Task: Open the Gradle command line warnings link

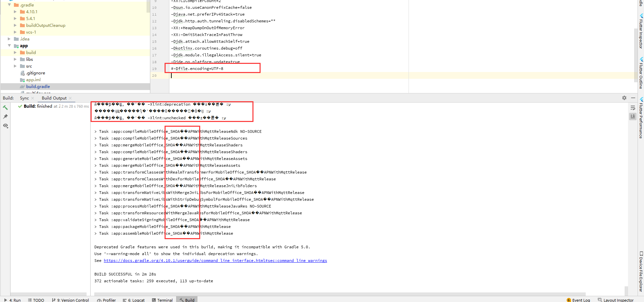Action: (215, 261)
